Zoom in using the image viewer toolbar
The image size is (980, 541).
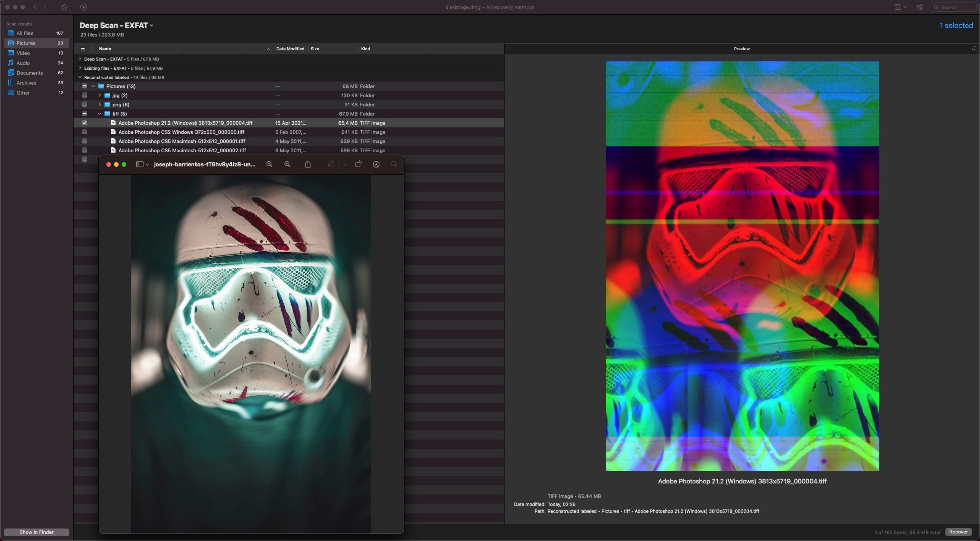[x=287, y=164]
